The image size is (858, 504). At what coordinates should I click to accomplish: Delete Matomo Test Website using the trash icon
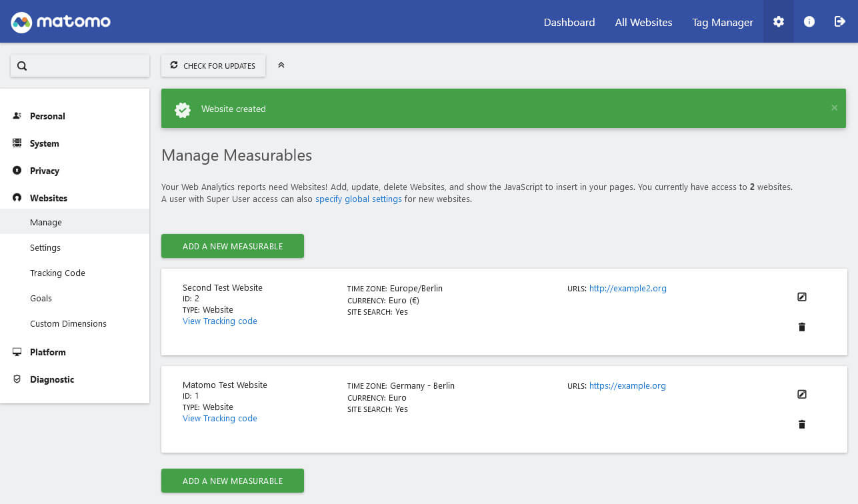point(801,424)
